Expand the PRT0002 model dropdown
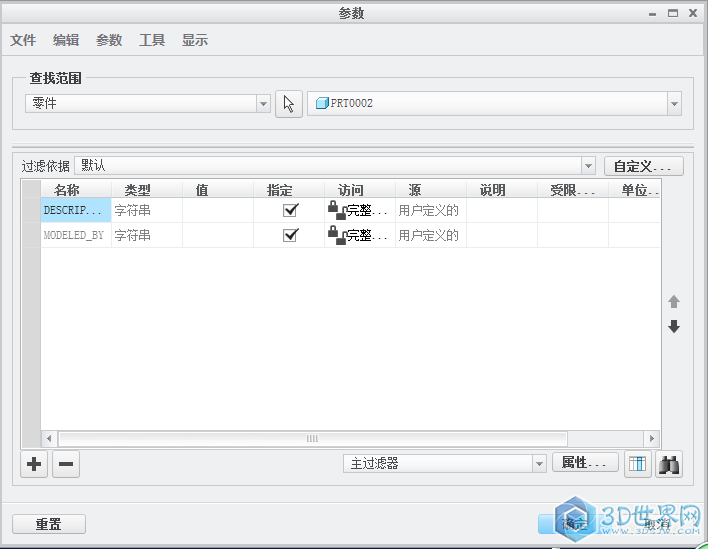 [674, 104]
